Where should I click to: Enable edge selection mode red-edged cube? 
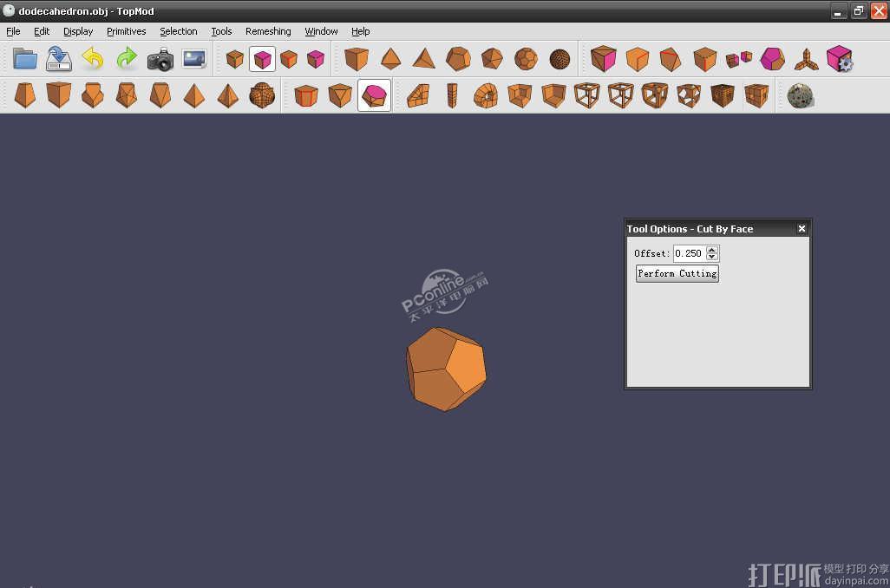click(289, 59)
